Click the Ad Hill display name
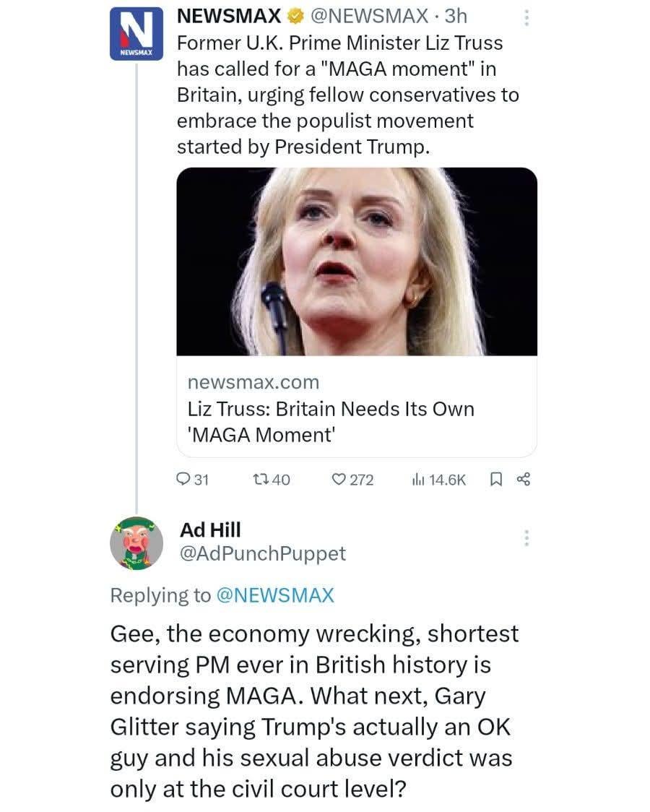650x812 pixels. point(210,530)
